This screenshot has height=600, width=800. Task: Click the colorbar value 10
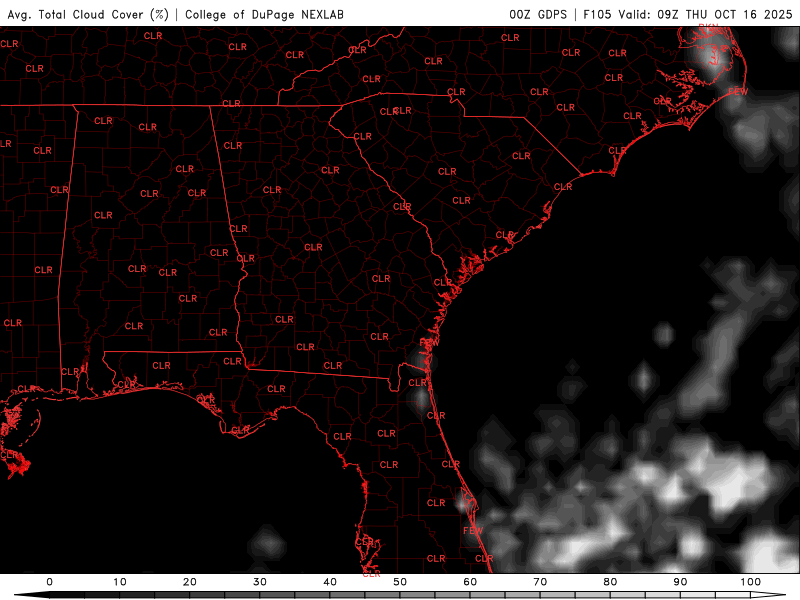(119, 582)
